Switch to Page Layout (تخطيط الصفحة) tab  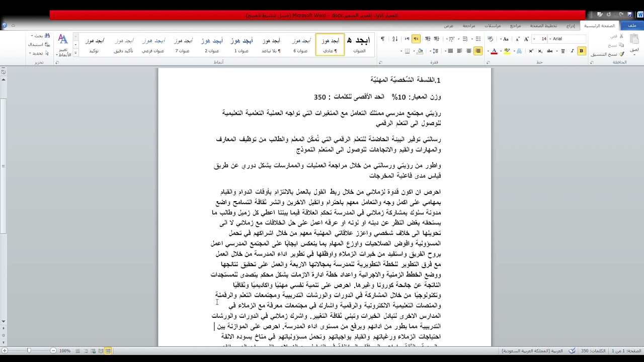543,26
